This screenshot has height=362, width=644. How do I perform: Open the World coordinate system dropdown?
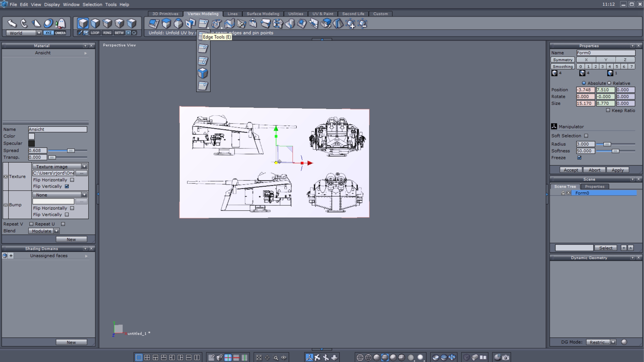coord(39,33)
